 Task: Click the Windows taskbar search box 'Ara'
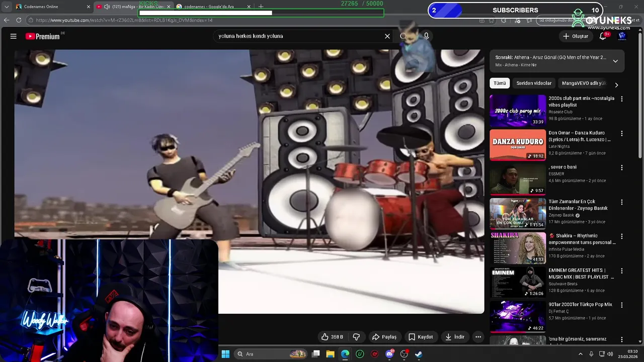tap(270, 354)
